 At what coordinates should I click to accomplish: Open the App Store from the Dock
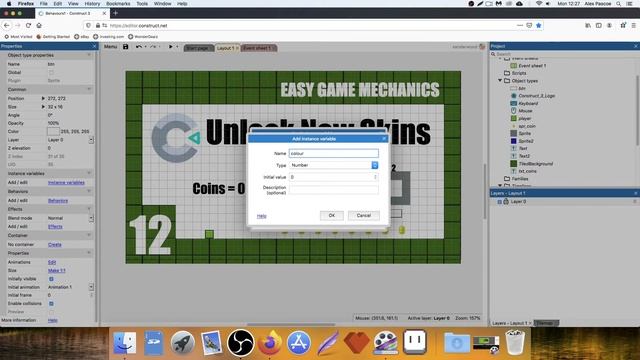pos(299,342)
